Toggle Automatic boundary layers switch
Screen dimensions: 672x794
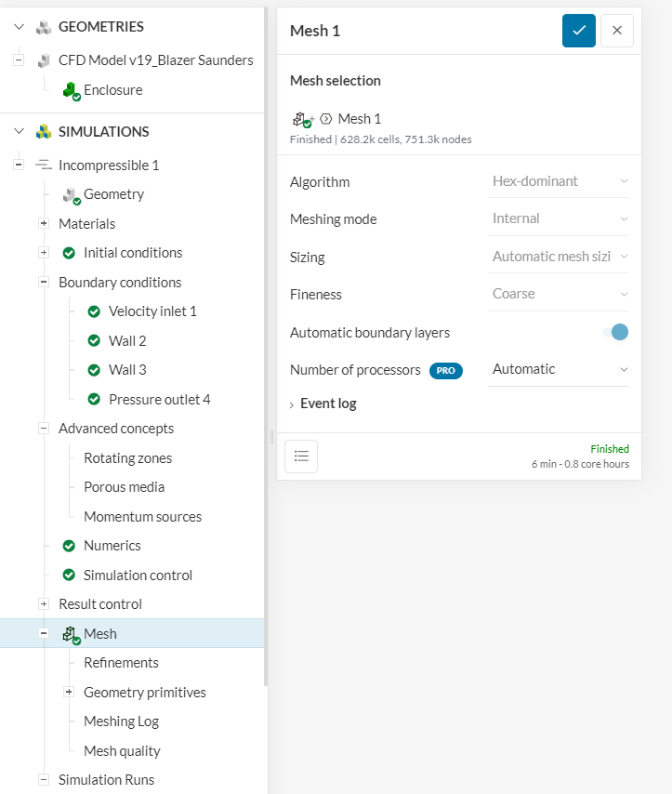(x=616, y=332)
